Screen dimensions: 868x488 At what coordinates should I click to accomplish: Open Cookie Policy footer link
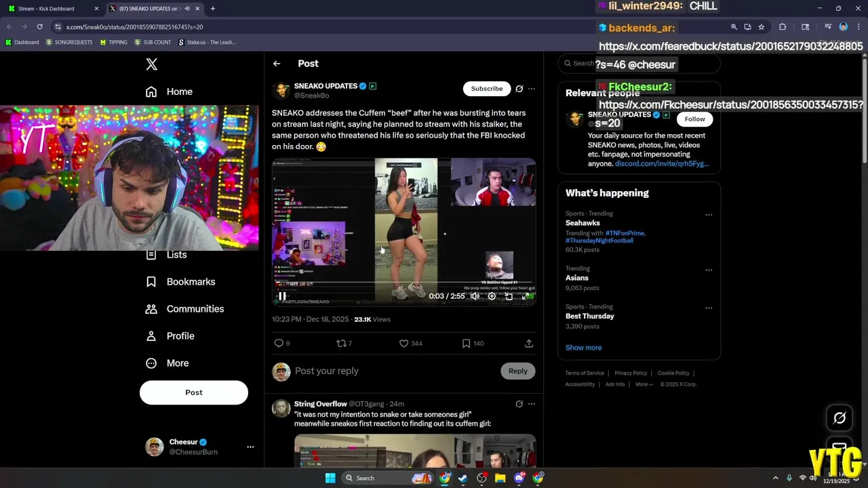coord(673,373)
